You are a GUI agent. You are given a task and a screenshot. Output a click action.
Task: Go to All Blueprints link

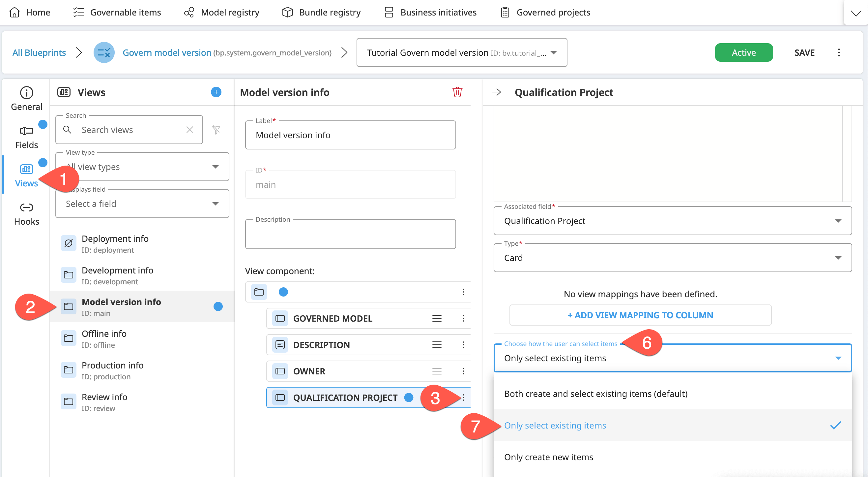tap(39, 53)
